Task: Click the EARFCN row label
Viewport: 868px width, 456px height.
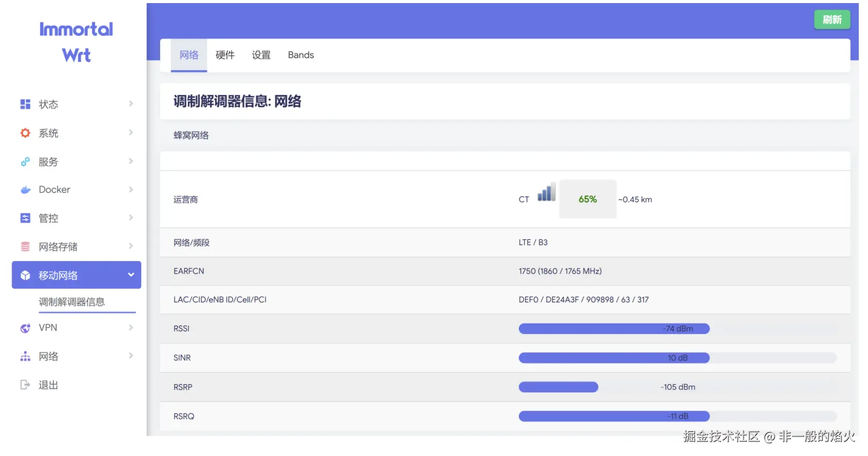Action: coord(188,271)
